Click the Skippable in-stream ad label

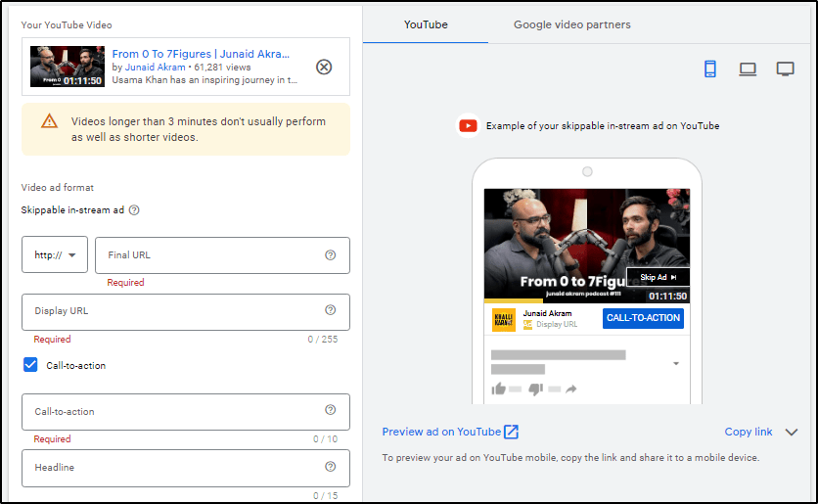point(72,209)
